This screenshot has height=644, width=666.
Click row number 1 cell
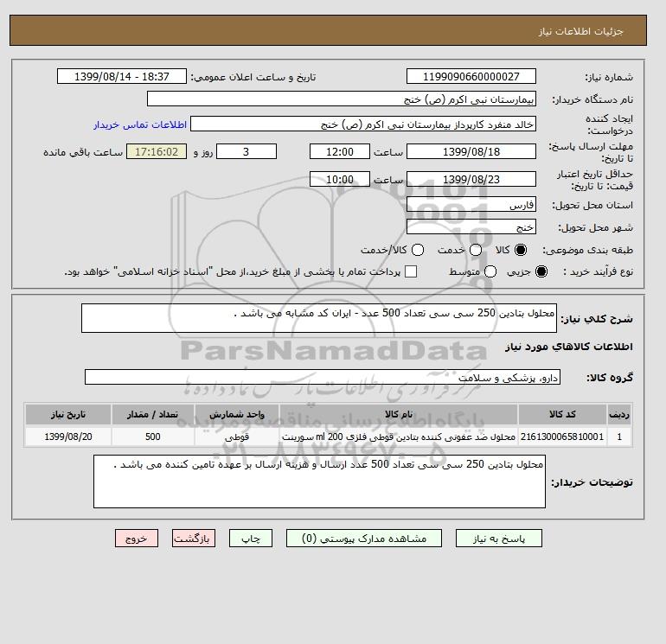pos(619,437)
